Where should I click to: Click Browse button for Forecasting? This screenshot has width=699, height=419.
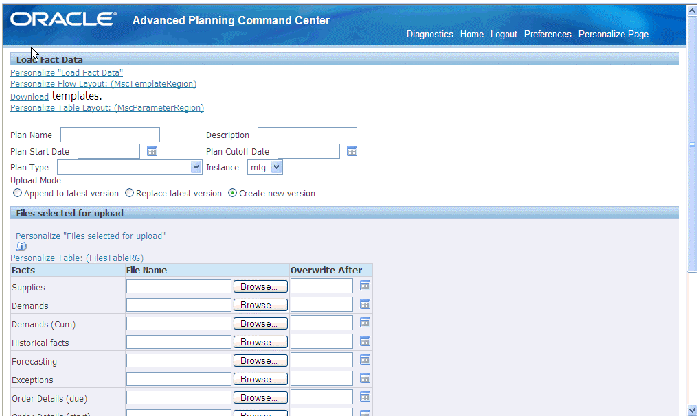[x=261, y=361]
